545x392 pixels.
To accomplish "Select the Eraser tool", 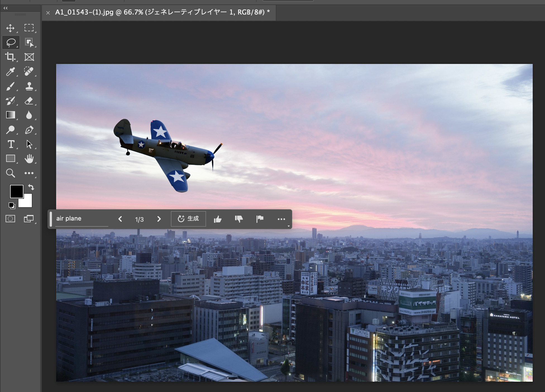I will (x=29, y=101).
